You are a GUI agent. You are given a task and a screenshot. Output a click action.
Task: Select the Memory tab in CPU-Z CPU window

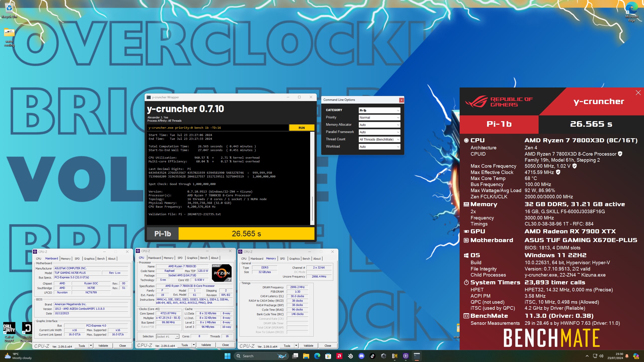pyautogui.click(x=168, y=258)
